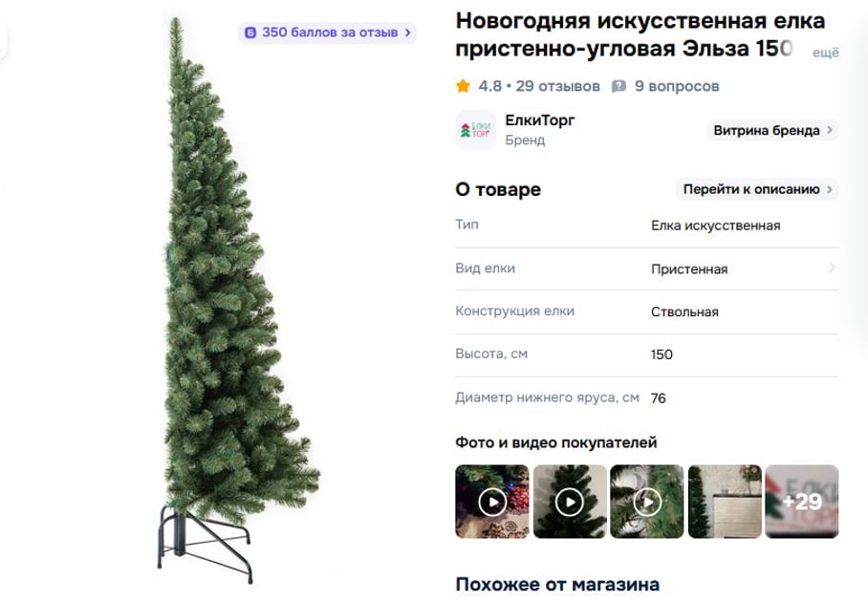Open the 29 отзывов reviews link
This screenshot has width=868, height=602.
coord(557,86)
